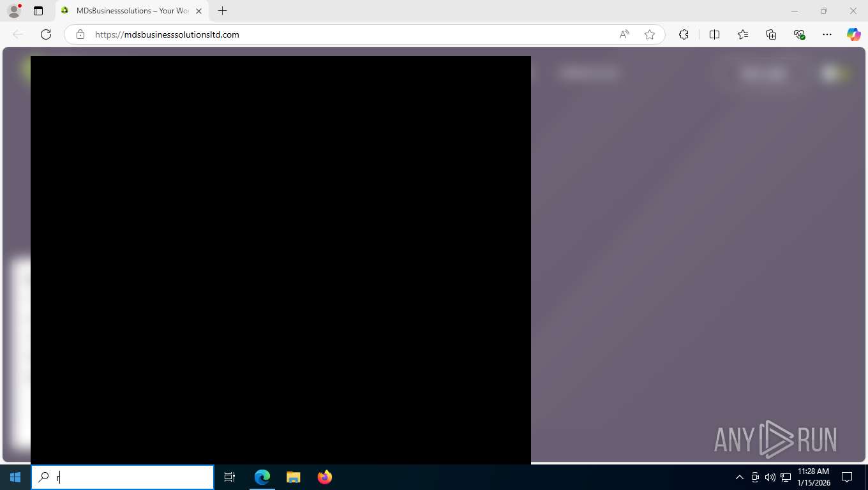868x490 pixels.
Task: Open a new tab with plus button
Action: pos(222,11)
